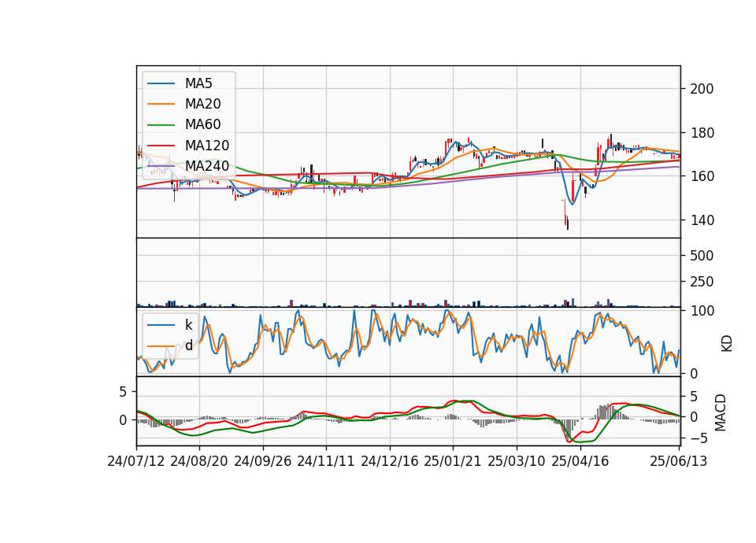Click the 25/04/16 date label
Screen dimensions: 756x543
(x=580, y=461)
